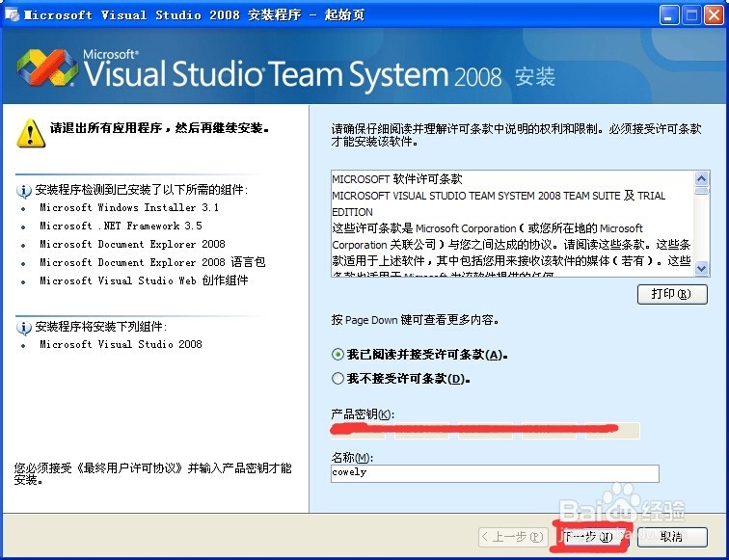
Task: Click the 打印(R) button
Action: [x=672, y=294]
